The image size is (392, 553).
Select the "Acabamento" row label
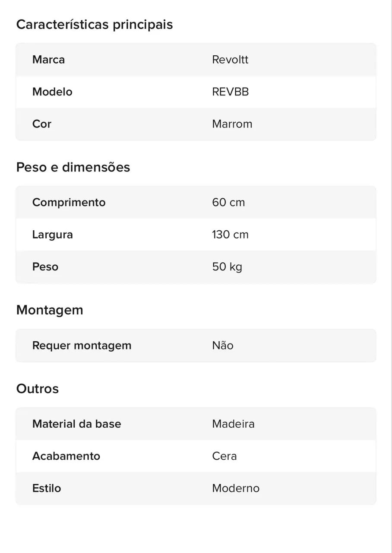pos(66,456)
